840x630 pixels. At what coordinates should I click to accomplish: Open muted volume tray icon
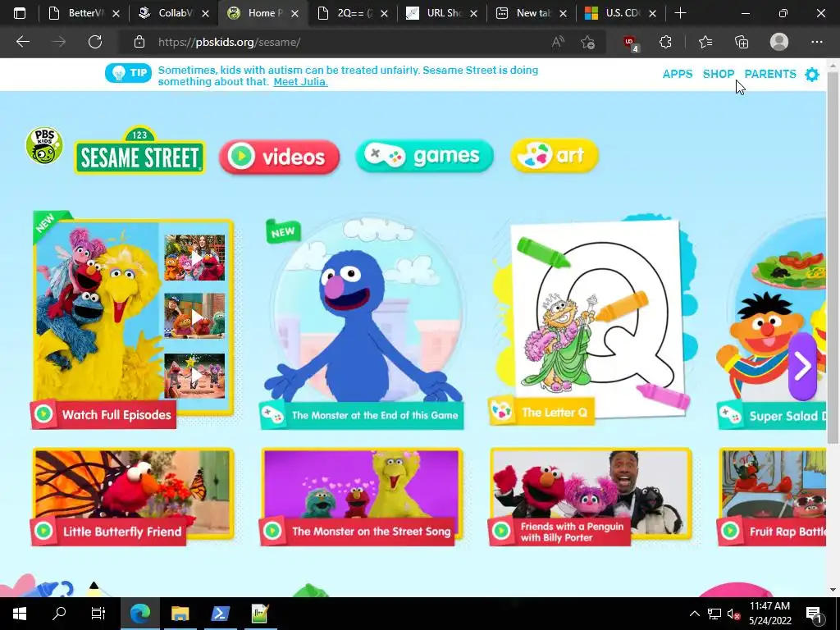[x=733, y=614]
